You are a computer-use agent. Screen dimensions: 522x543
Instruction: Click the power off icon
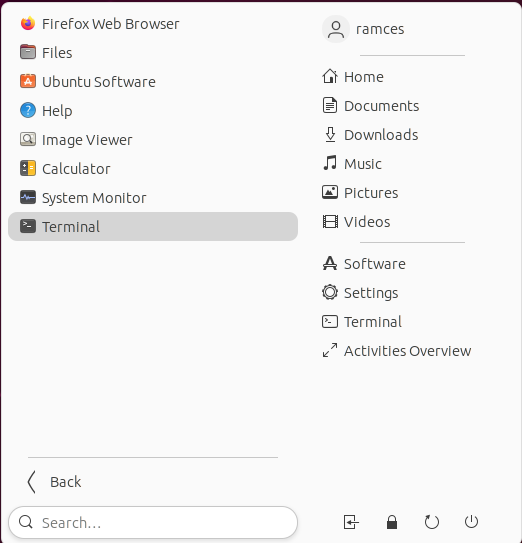pos(471,522)
